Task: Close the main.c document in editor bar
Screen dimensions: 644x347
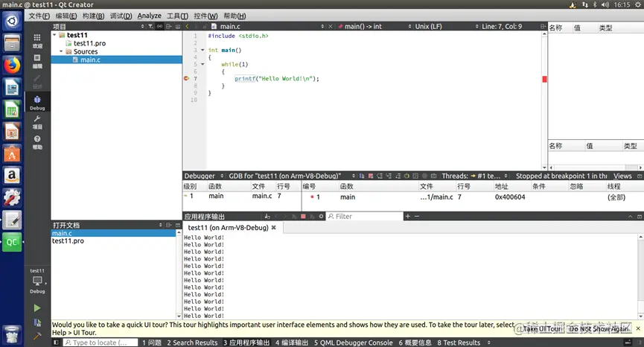Action: (x=331, y=26)
